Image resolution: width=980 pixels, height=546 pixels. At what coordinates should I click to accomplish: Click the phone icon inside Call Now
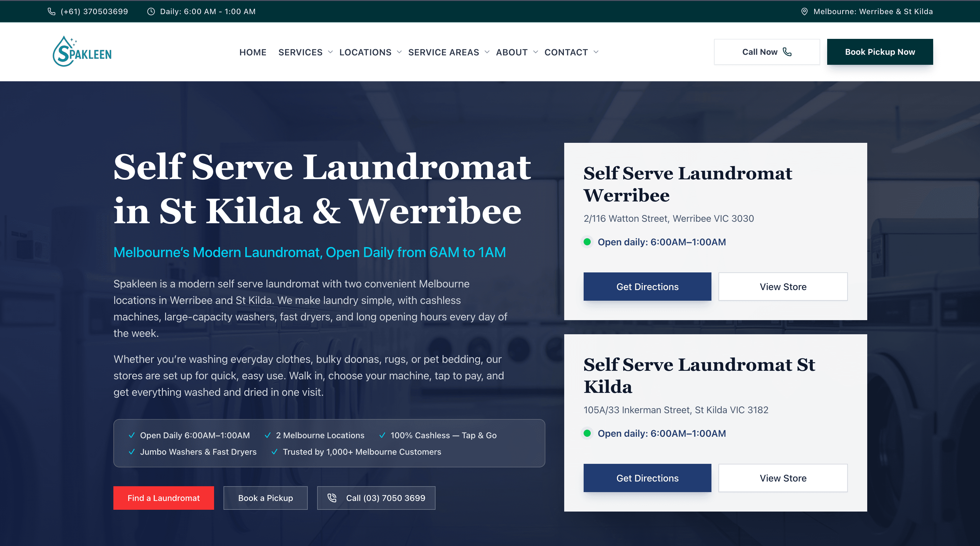point(787,52)
